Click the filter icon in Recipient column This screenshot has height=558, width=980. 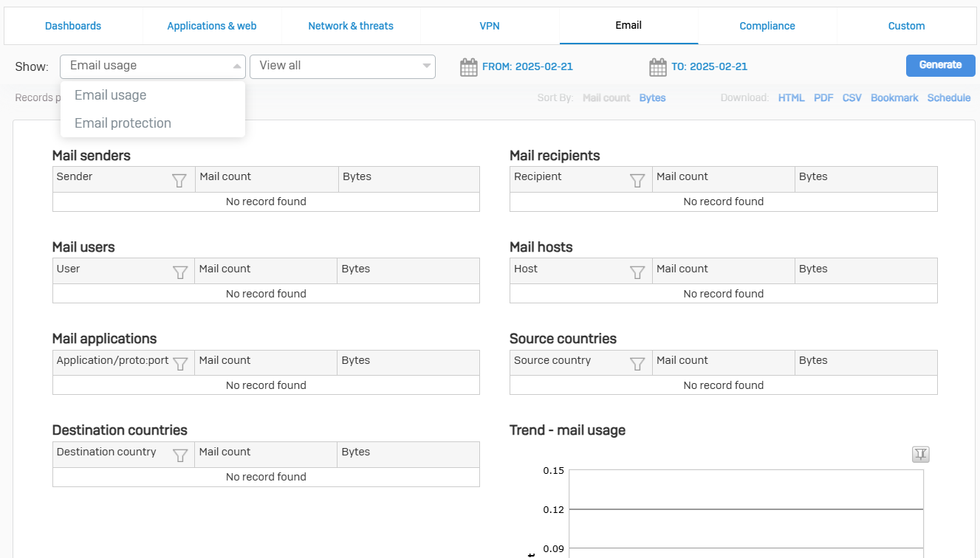637,181
